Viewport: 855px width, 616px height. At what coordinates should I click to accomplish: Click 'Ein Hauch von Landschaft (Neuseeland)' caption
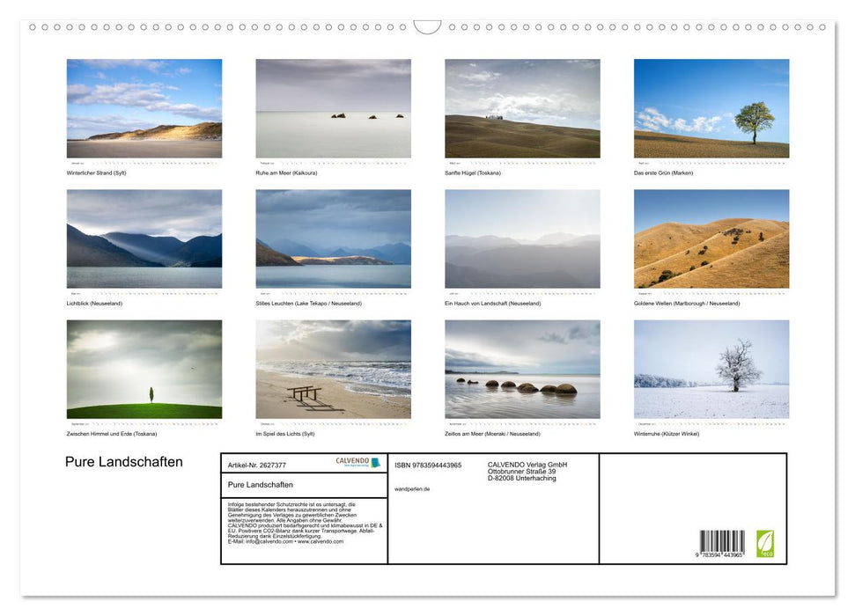[x=493, y=303]
